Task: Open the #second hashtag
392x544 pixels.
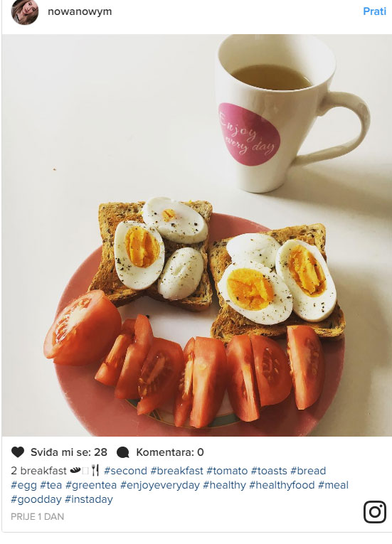Action: click(x=125, y=471)
